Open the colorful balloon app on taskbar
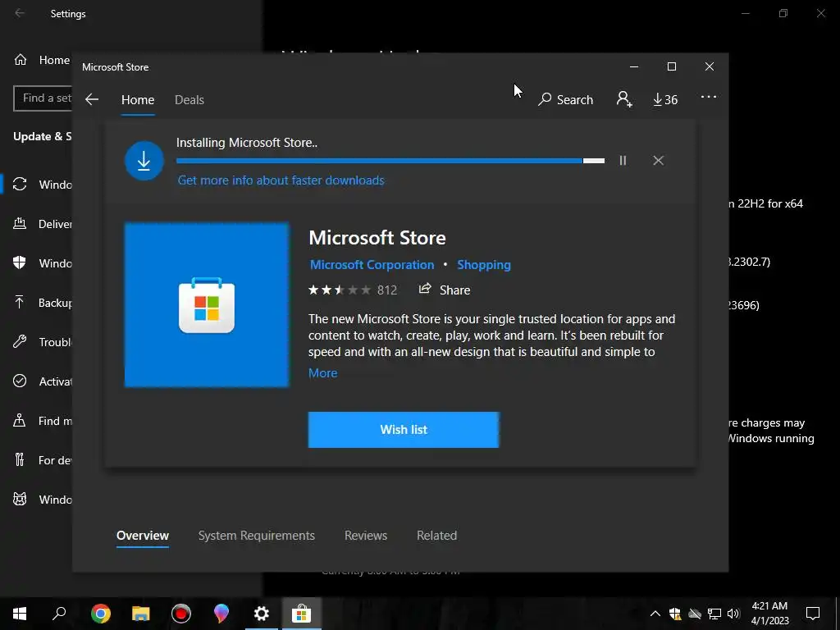This screenshot has height=630, width=840. coord(221,614)
